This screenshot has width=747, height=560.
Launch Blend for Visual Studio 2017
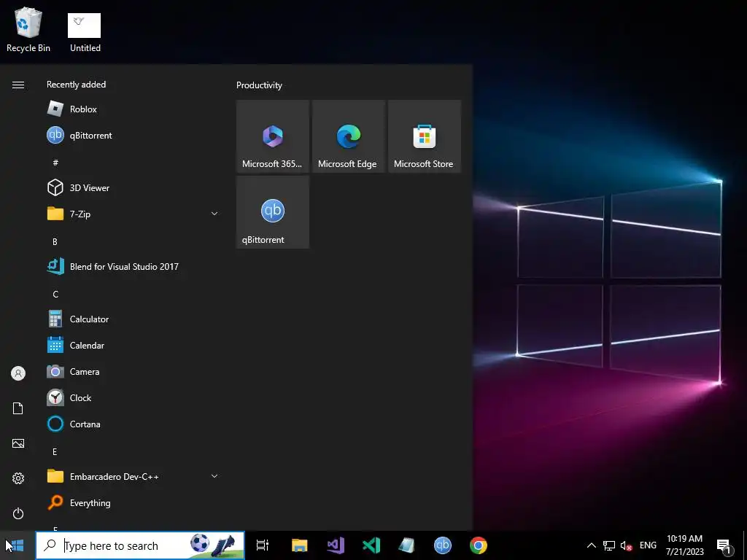tap(133, 267)
